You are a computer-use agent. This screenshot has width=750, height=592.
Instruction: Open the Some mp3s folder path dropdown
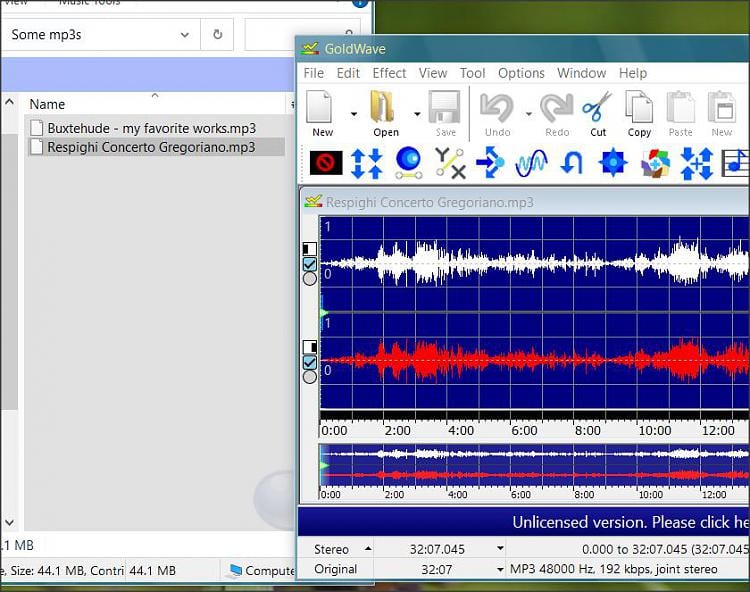(184, 35)
